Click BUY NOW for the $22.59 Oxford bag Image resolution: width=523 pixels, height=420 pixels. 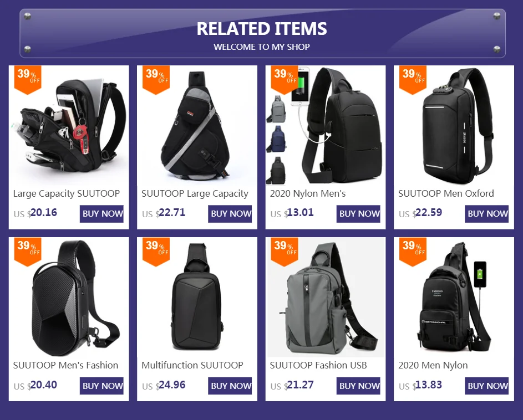(487, 214)
